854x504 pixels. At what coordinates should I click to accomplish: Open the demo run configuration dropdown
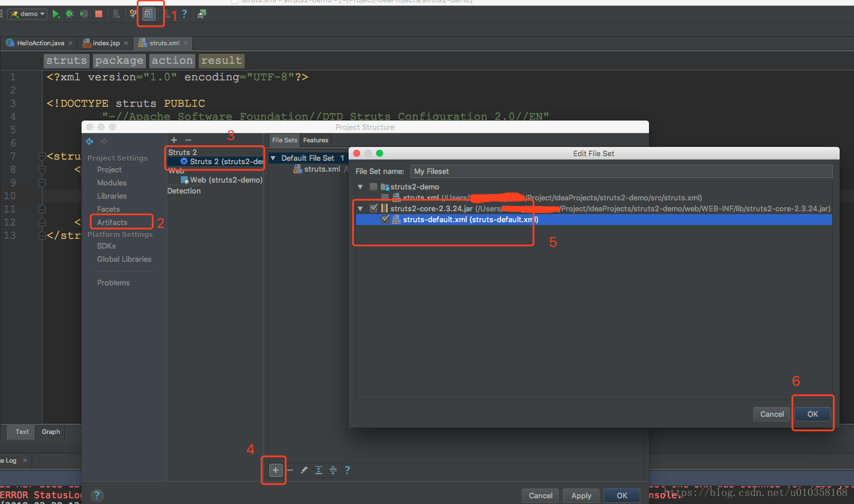point(28,14)
